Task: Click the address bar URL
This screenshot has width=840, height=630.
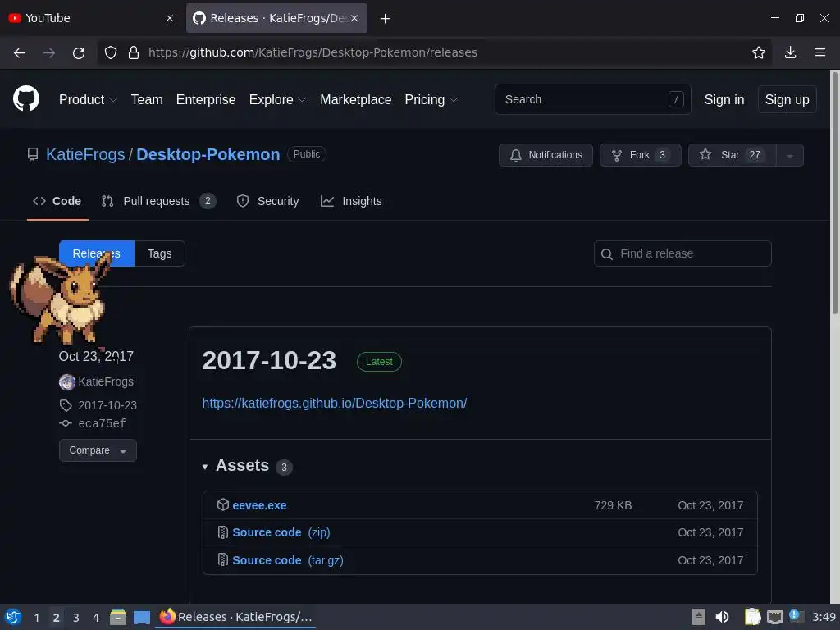Action: [313, 52]
